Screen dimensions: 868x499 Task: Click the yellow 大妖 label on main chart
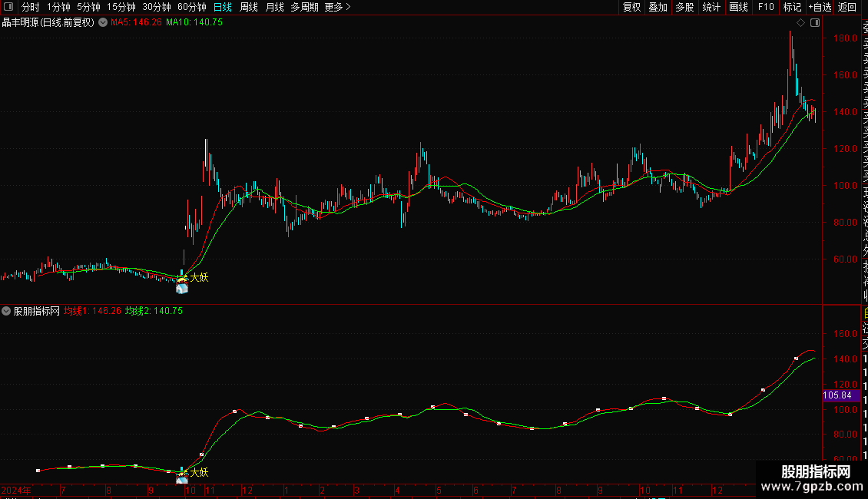pos(199,277)
